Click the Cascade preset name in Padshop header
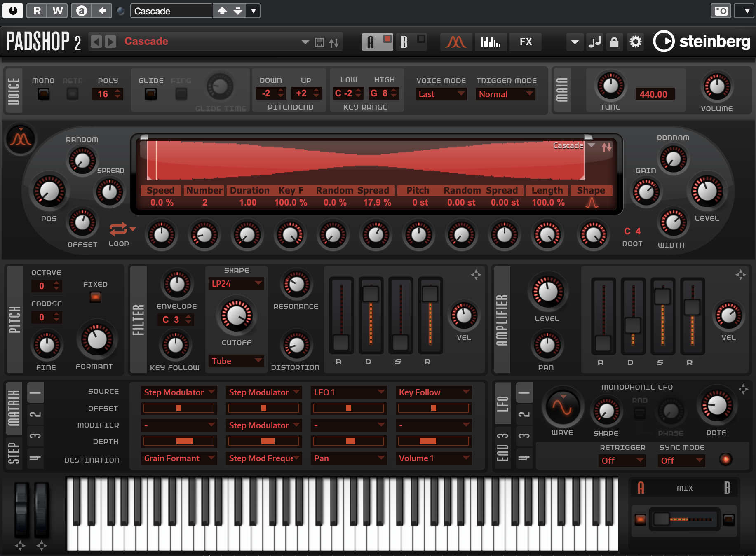 (x=146, y=41)
